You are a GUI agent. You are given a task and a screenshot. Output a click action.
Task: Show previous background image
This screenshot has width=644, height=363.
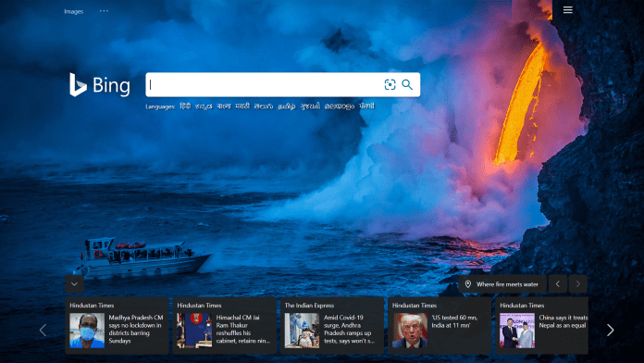click(558, 284)
